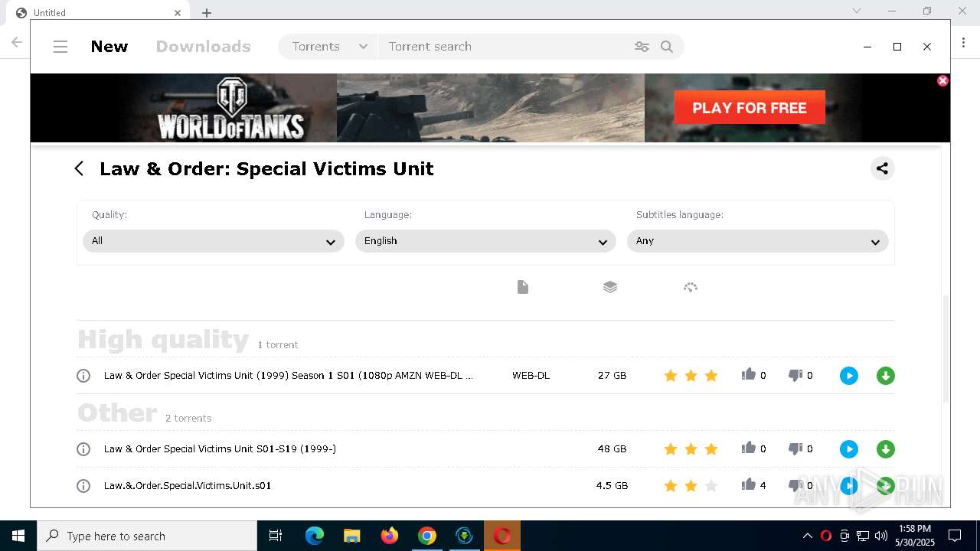The image size is (980, 551).
Task: Sort by seeds/speed column icon
Action: 691,287
